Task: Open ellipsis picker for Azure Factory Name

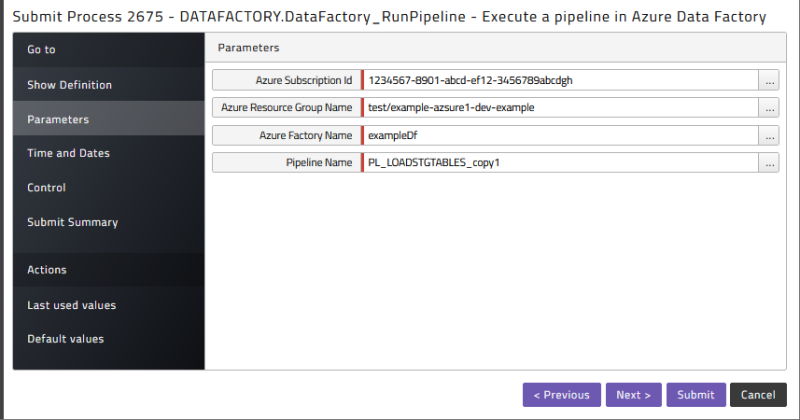Action: click(x=769, y=135)
